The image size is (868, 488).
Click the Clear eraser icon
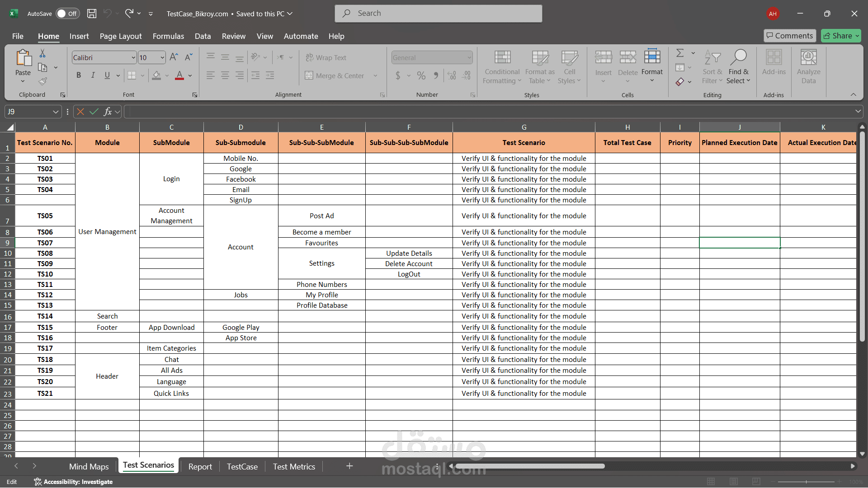[680, 82]
